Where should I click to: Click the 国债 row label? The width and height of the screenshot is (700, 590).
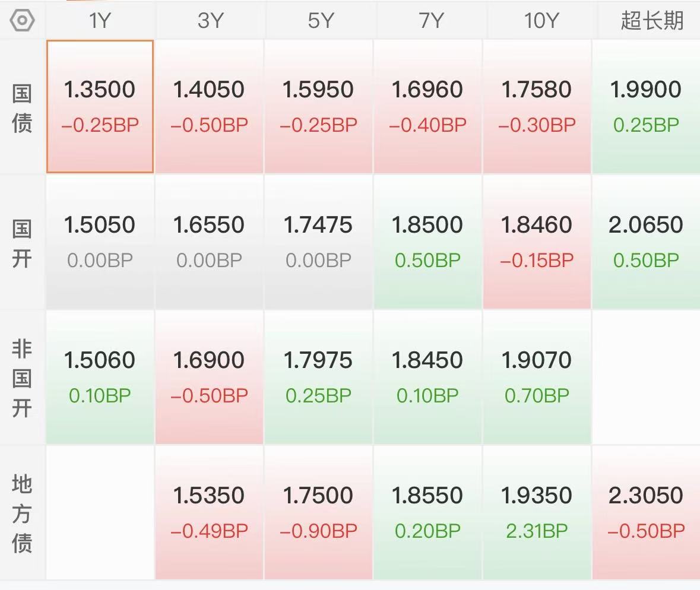point(22,109)
